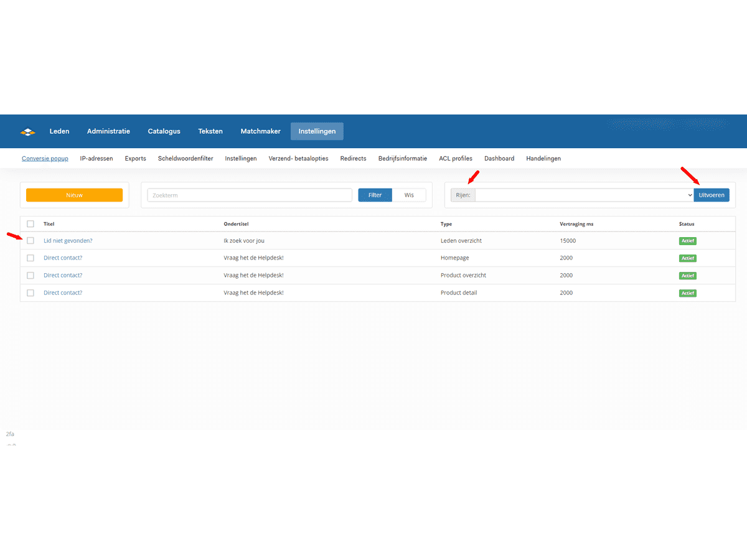Toggle the select-all checkbox in the table header
747x560 pixels.
pos(31,224)
